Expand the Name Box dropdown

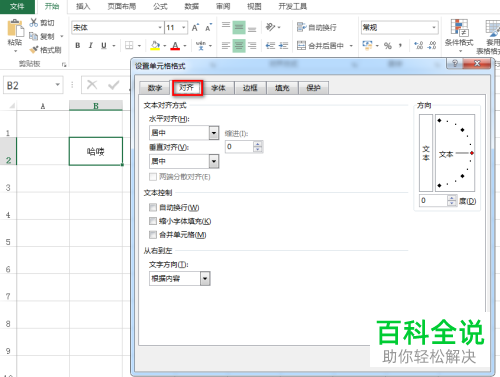pyautogui.click(x=58, y=85)
